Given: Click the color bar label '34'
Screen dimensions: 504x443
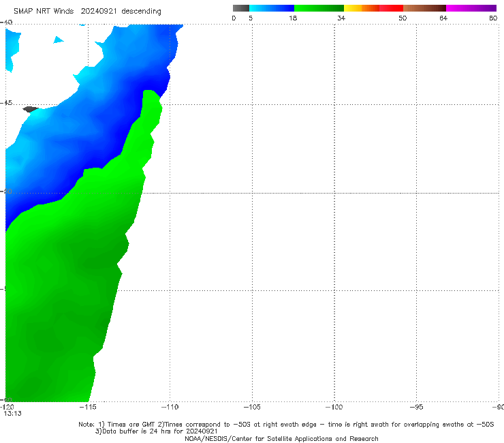Looking at the screenshot, I should click(341, 18).
